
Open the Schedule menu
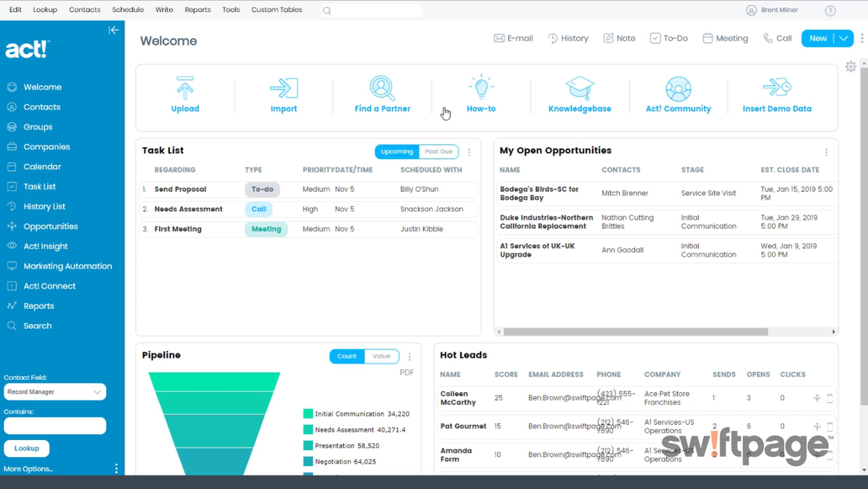point(128,10)
